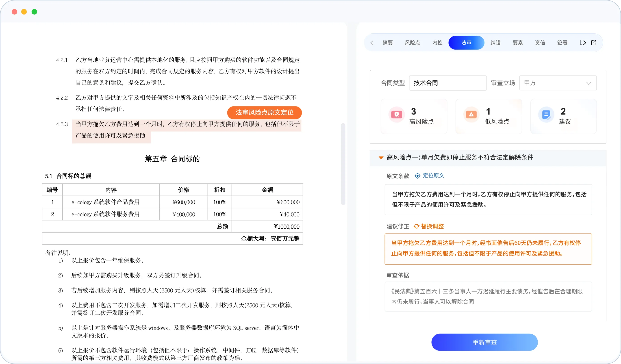Click the 重新审查 button
Viewport: 621px width, 364px height.
pos(484,342)
